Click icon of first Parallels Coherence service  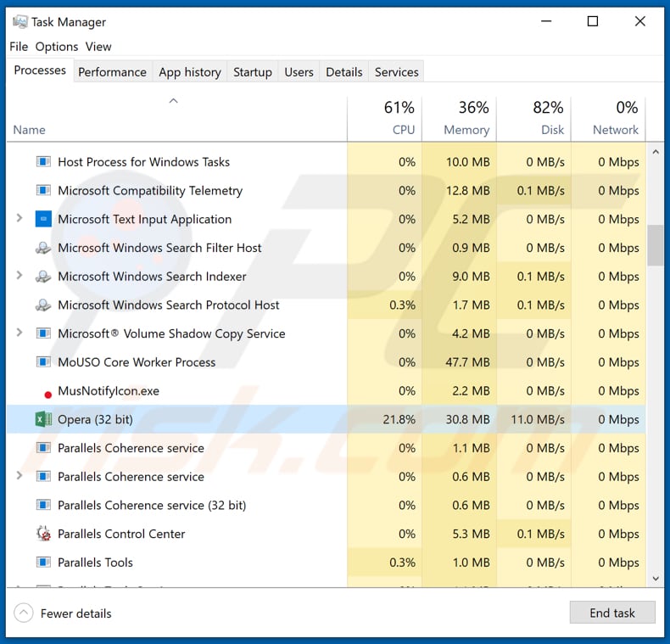tap(43, 448)
